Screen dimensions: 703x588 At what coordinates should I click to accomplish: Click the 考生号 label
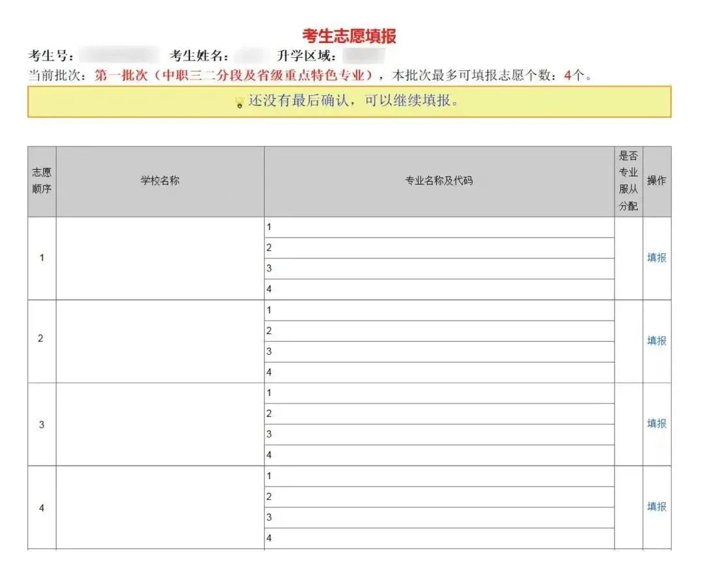(51, 55)
